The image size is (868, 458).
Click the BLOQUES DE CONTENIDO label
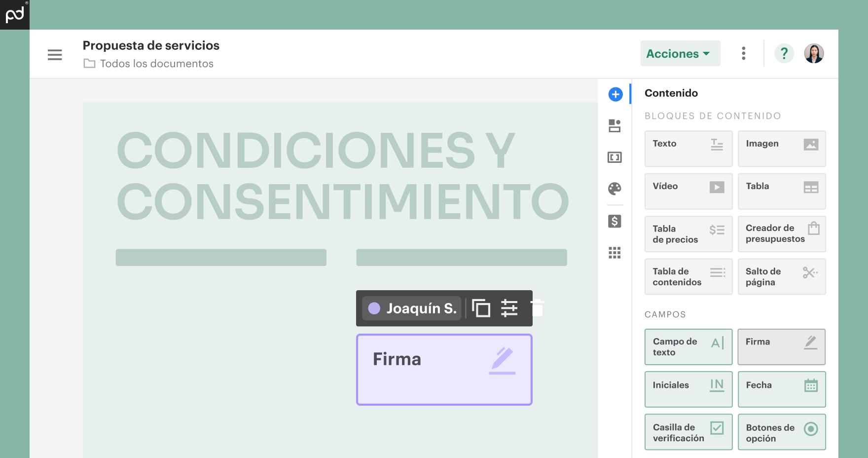coord(713,116)
